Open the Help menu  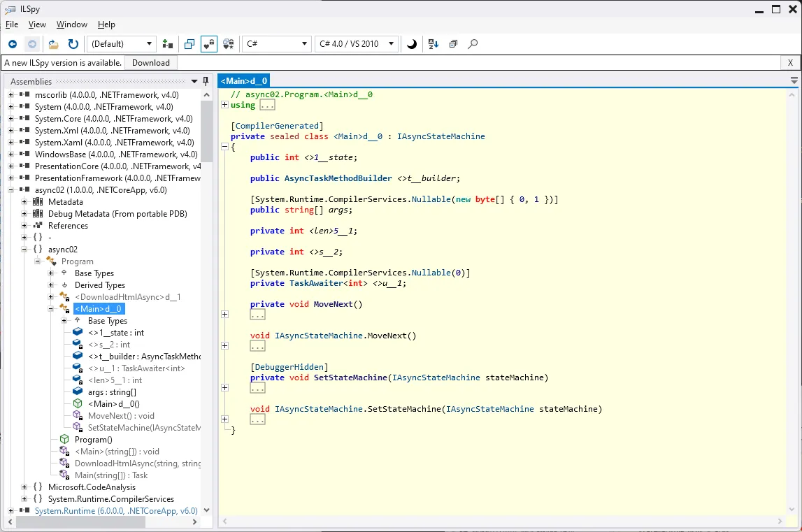106,24
